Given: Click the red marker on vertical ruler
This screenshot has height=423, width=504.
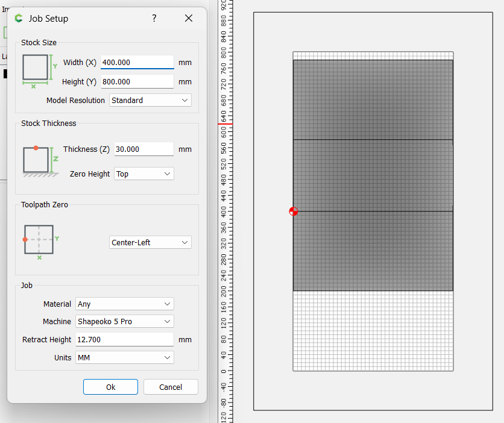Looking at the screenshot, I should click(225, 124).
